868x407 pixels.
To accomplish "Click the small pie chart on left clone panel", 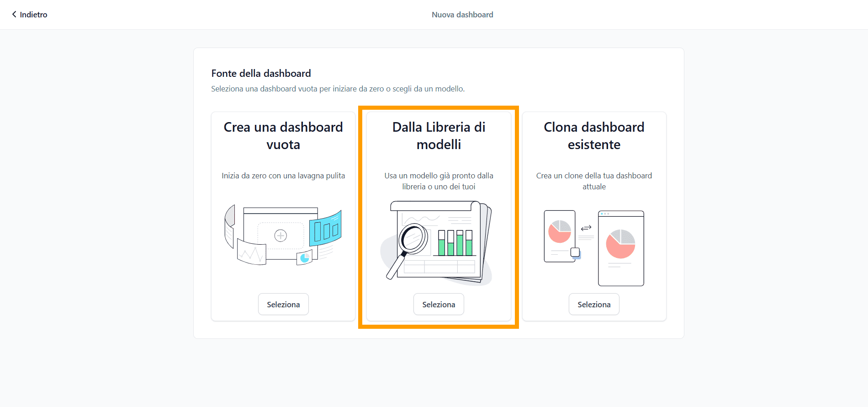I will point(560,231).
